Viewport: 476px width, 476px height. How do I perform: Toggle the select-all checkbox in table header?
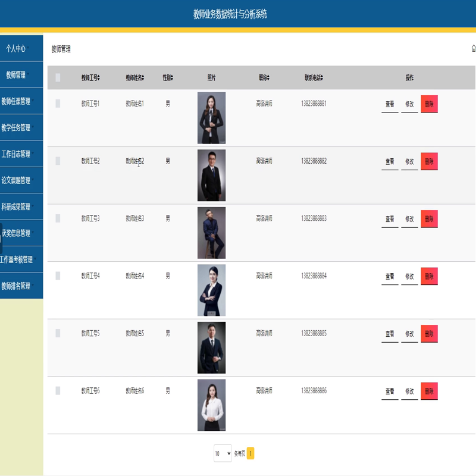click(58, 78)
